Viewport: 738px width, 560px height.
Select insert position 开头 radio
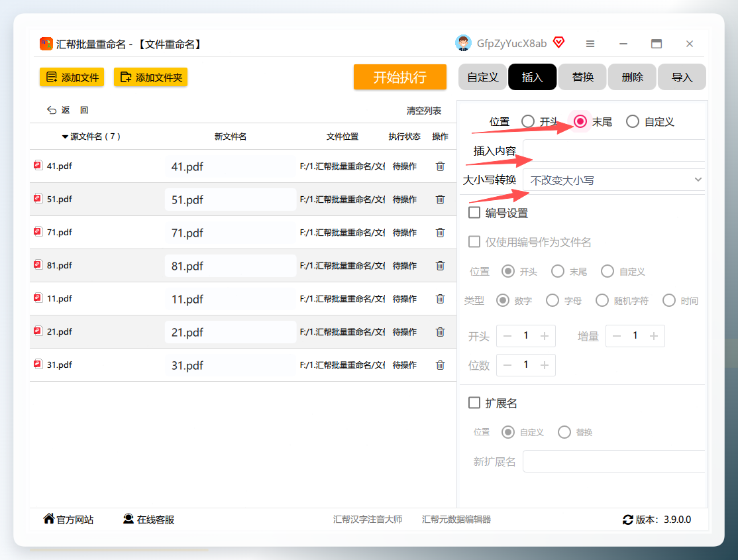coord(528,121)
